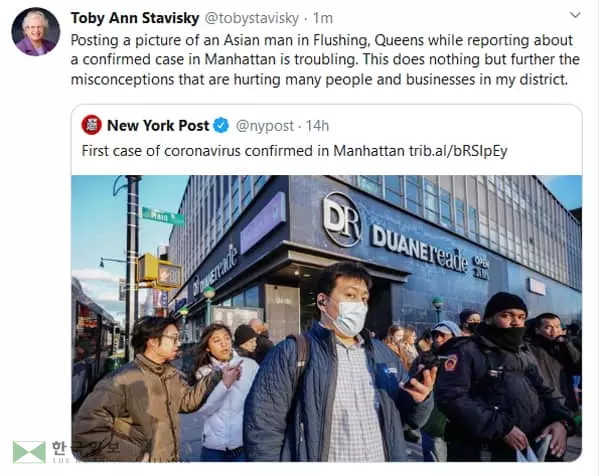Open Toby Ann Stavisky display name
This screenshot has height=476, width=600.
point(135,18)
